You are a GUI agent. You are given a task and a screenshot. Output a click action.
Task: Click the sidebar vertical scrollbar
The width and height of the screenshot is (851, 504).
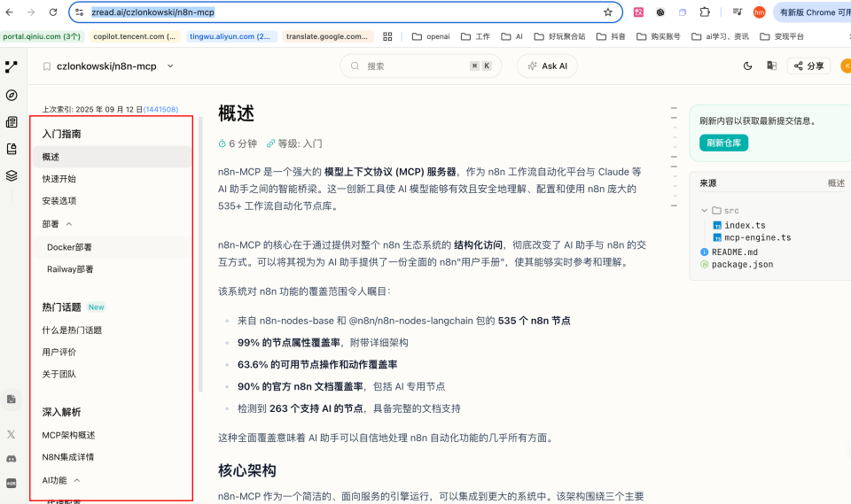200,254
